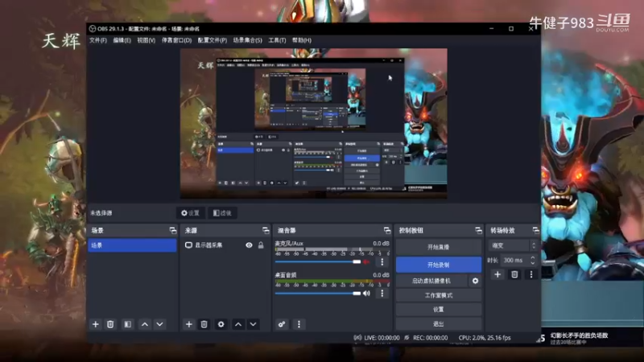Open the 配置文件(P) menu

click(x=213, y=40)
